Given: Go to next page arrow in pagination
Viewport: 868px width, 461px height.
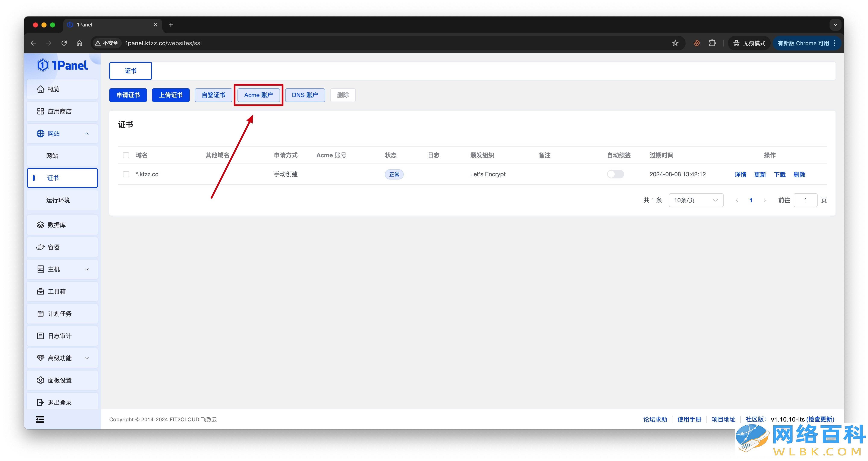Looking at the screenshot, I should pos(765,200).
